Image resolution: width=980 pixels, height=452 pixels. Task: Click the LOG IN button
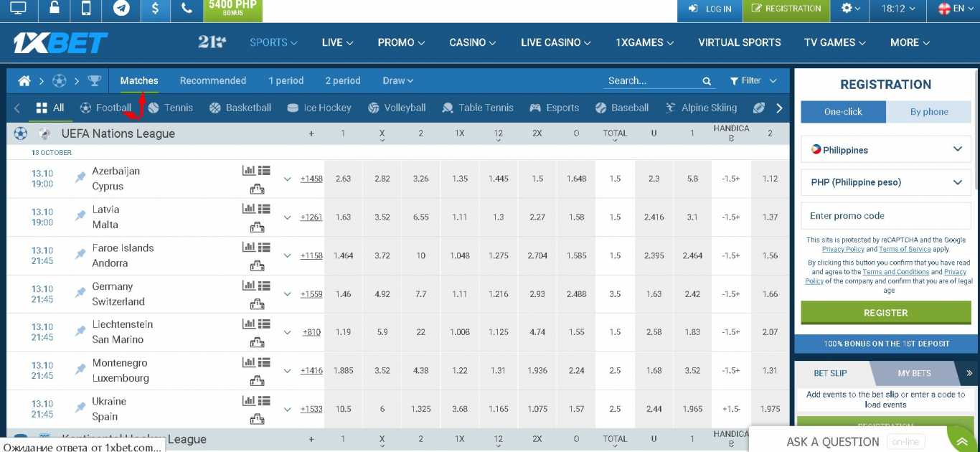tap(710, 9)
